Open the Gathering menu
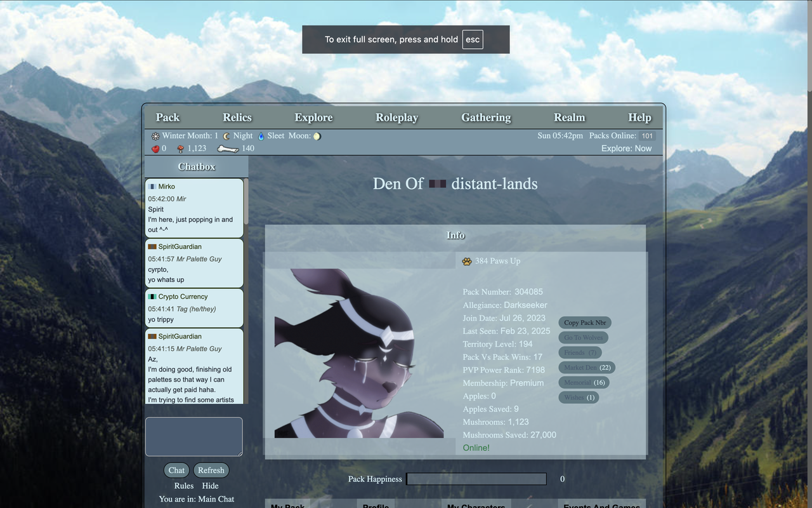 coord(486,117)
